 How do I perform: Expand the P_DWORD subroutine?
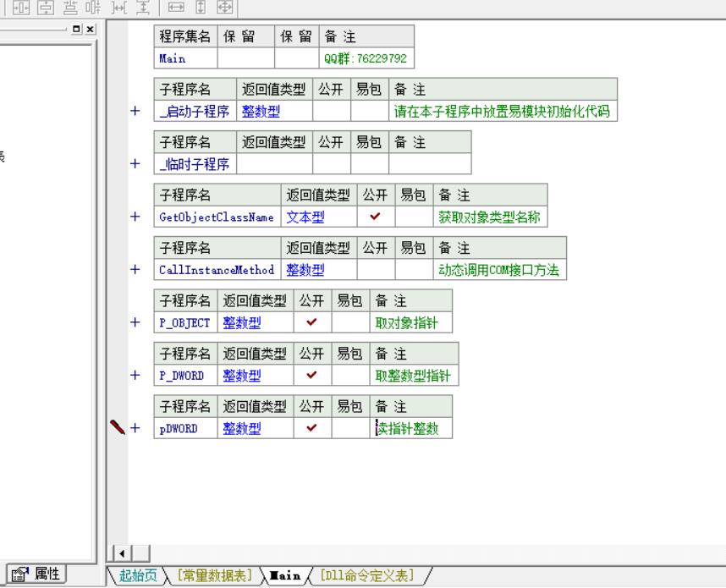[135, 375]
